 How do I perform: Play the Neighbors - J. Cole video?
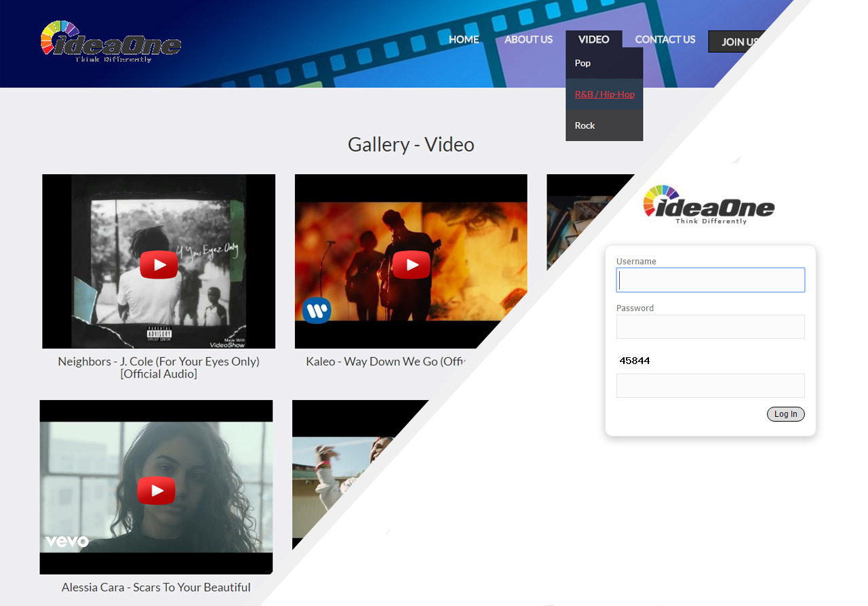[x=159, y=264]
